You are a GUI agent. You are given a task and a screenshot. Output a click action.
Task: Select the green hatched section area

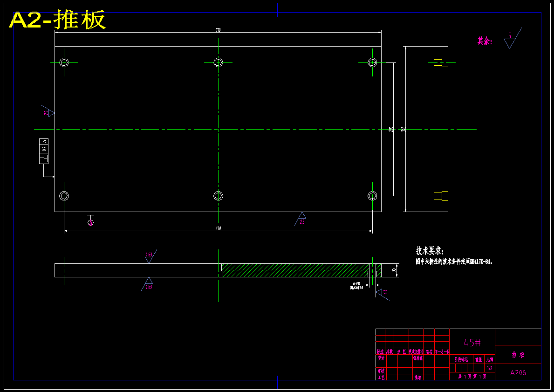pyautogui.click(x=295, y=270)
